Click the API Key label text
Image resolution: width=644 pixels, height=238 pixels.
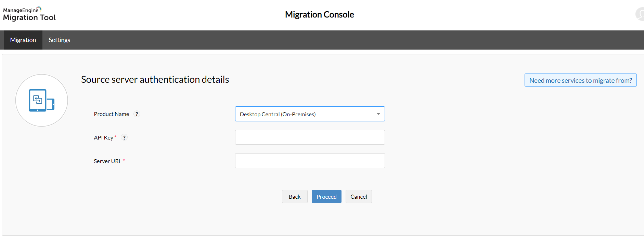tap(103, 137)
